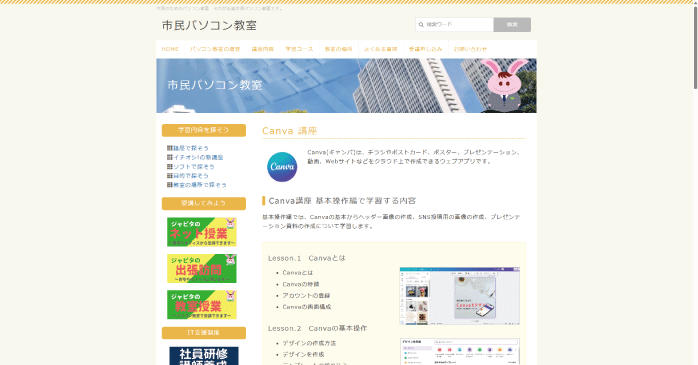Image resolution: width=698 pixels, height=365 pixels.
Task: Open the よくある質問 menu item
Action: coord(381,49)
